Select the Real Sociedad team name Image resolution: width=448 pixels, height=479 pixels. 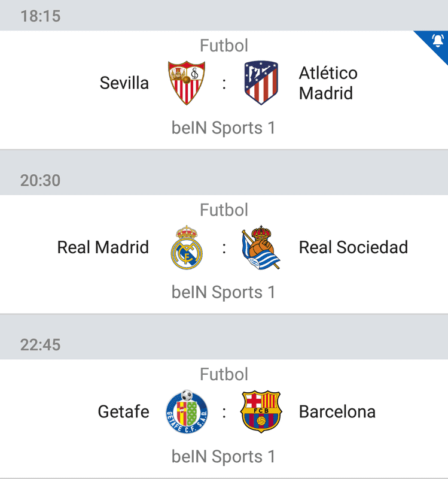click(x=353, y=247)
